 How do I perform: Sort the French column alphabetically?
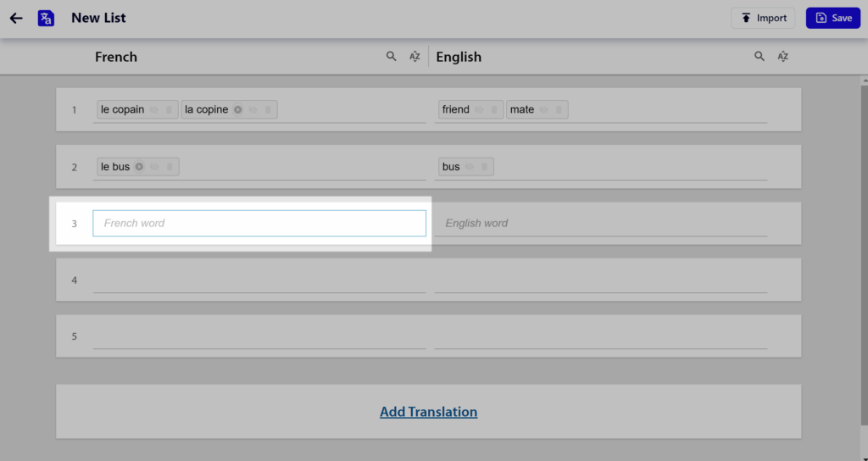(x=415, y=57)
